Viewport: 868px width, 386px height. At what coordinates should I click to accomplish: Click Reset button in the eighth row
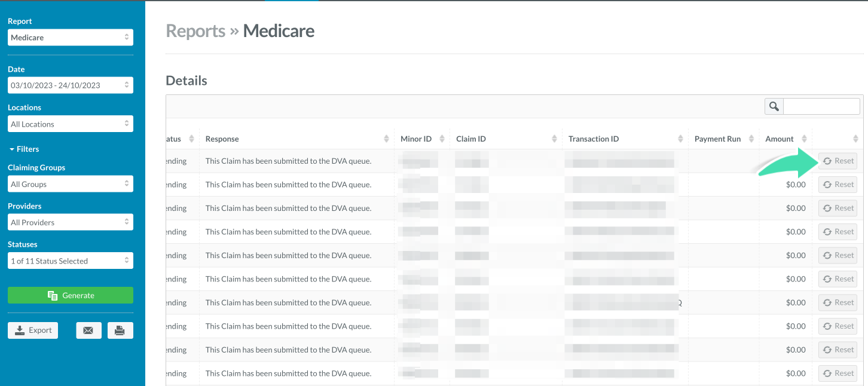pyautogui.click(x=838, y=326)
